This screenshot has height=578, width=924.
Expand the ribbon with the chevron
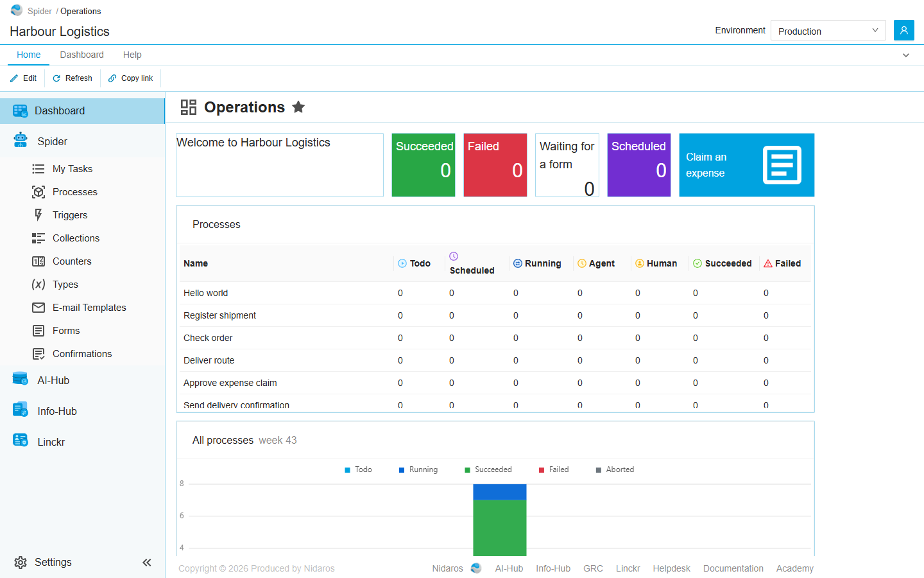(x=906, y=55)
